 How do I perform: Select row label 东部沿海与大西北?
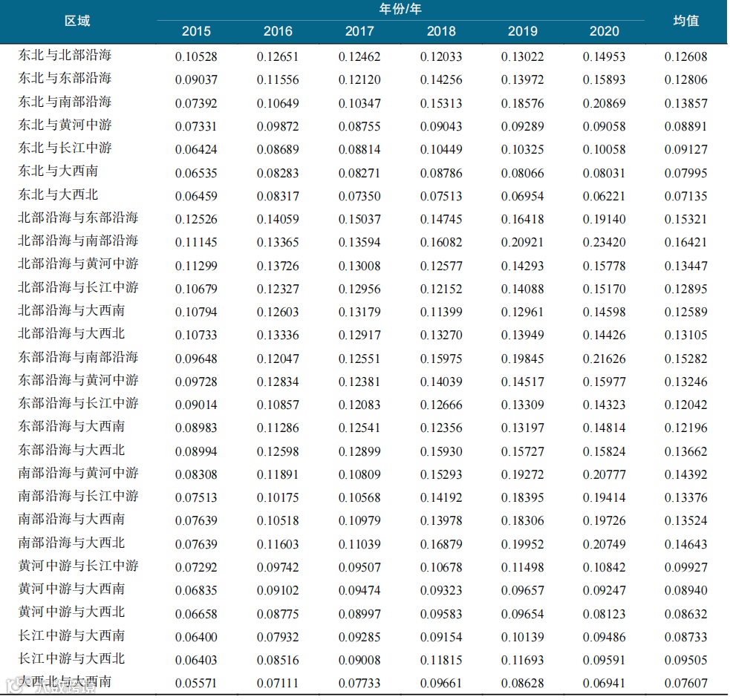[x=72, y=450]
